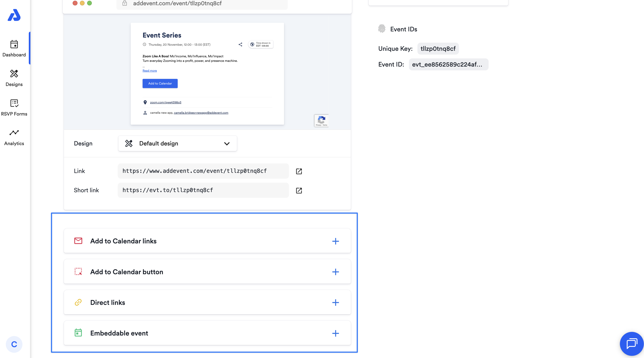
Task: Click the blue Add to Calendar button
Action: pyautogui.click(x=160, y=83)
